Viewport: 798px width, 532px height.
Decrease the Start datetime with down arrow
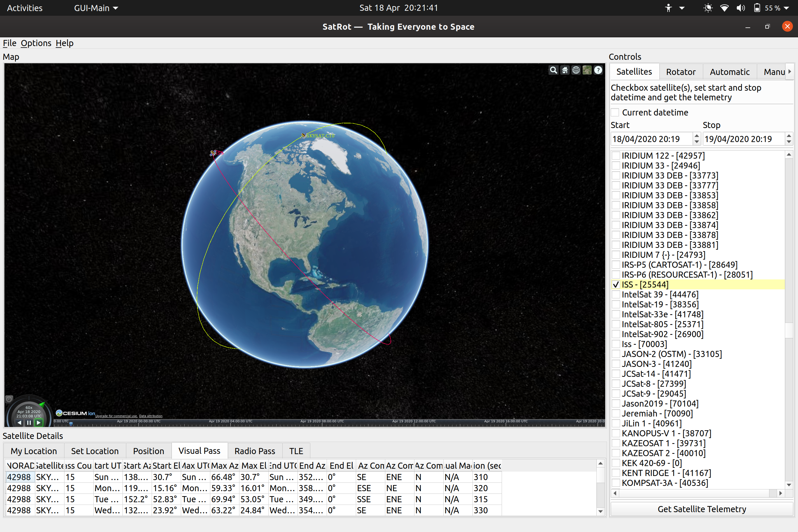[696, 142]
